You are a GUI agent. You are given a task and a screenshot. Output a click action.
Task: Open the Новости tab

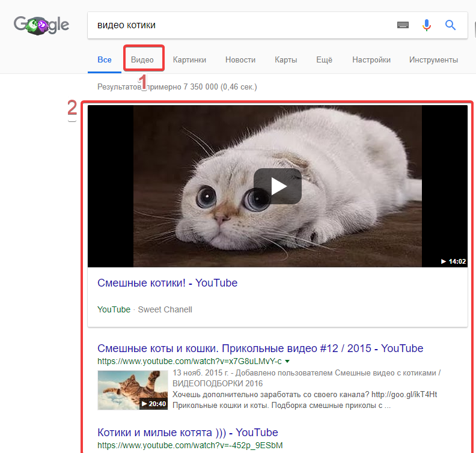[x=240, y=59]
